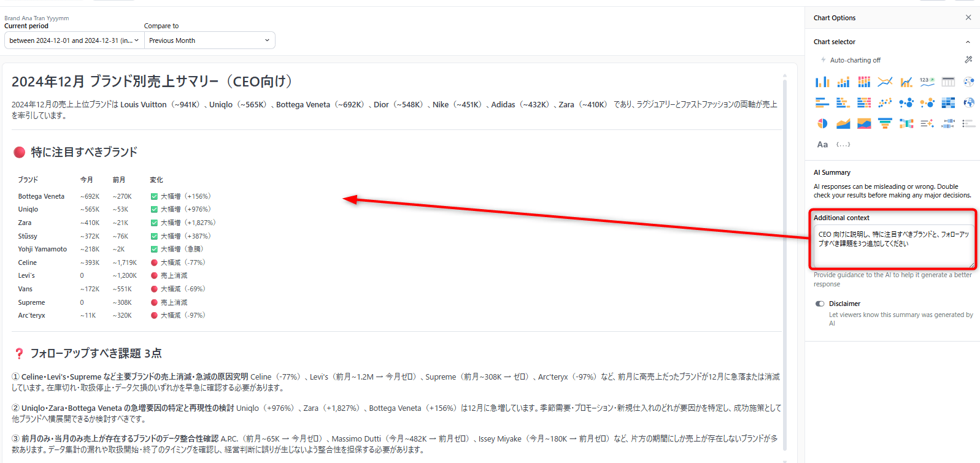Select the curly-braces custom chart icon
980x463 pixels.
coord(843,144)
